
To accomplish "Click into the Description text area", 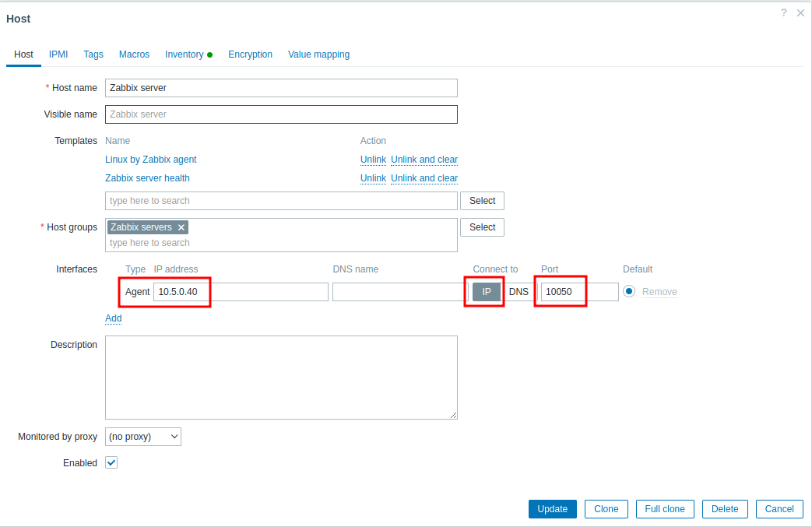I will point(281,378).
